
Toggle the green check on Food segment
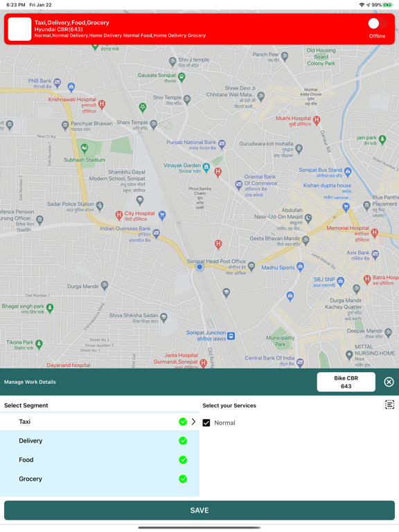[x=183, y=460]
